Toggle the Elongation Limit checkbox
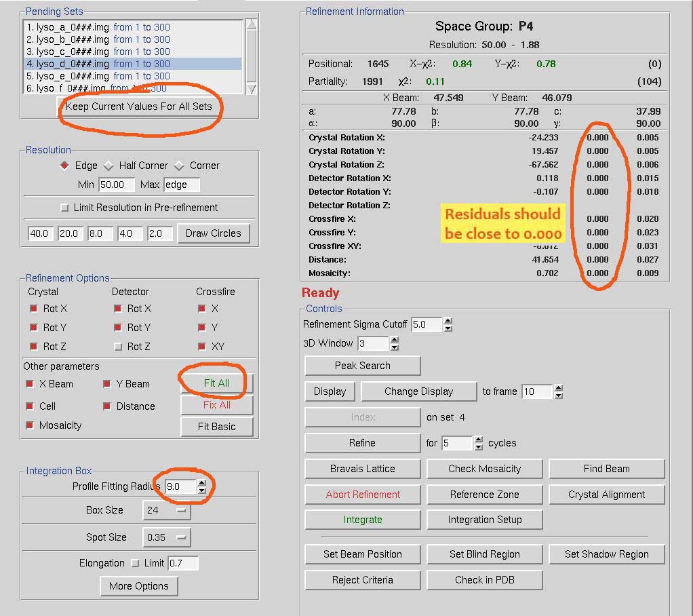Screen dimensions: 693x616 [x=135, y=563]
